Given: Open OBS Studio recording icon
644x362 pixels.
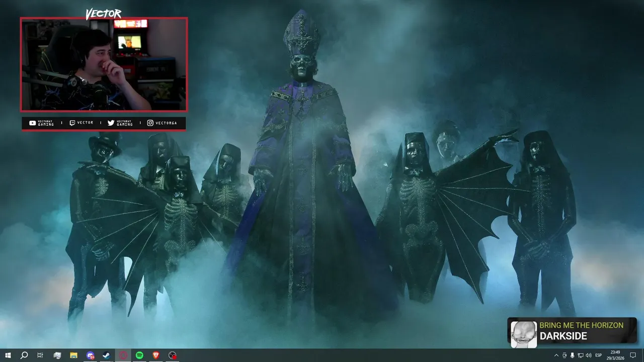Looking at the screenshot, I should point(173,355).
